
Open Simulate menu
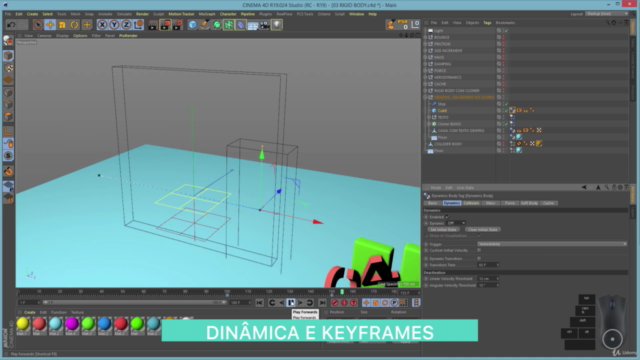click(x=124, y=14)
